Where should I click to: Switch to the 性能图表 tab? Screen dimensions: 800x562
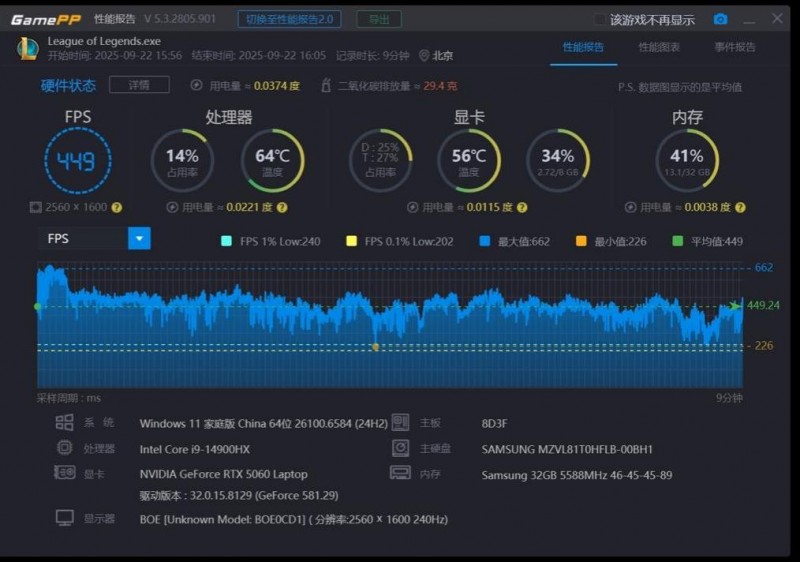tap(659, 47)
